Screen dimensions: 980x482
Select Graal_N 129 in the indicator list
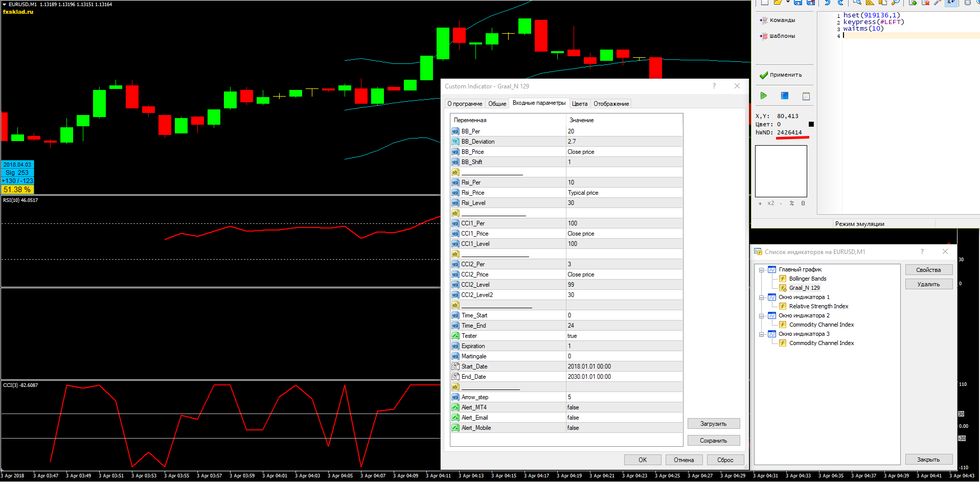(x=804, y=288)
